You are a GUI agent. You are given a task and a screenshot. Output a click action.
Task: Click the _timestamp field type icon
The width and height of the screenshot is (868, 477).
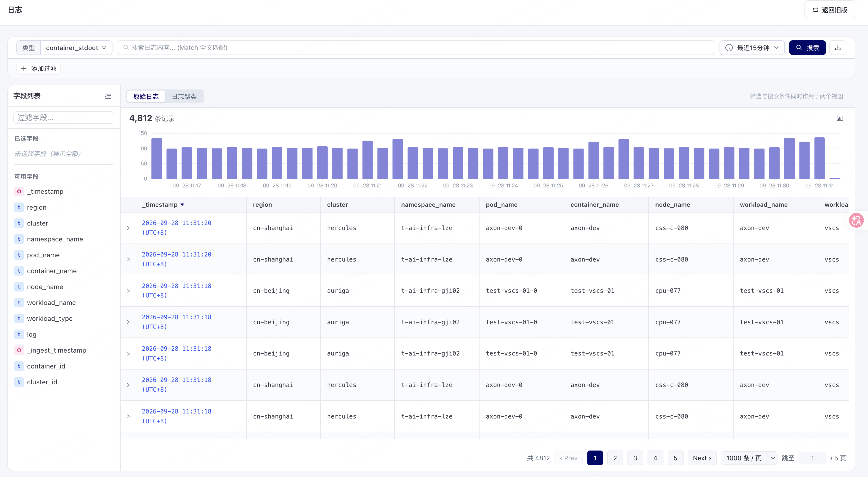point(19,191)
